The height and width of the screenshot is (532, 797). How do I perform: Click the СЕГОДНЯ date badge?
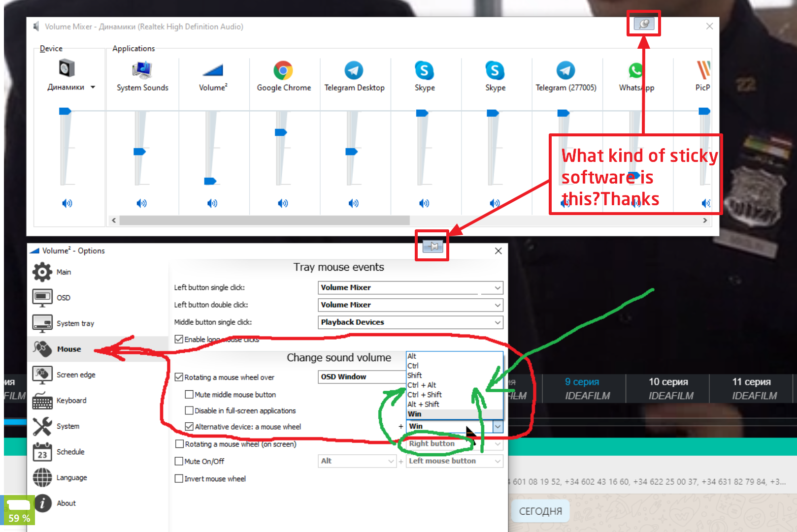pyautogui.click(x=540, y=511)
